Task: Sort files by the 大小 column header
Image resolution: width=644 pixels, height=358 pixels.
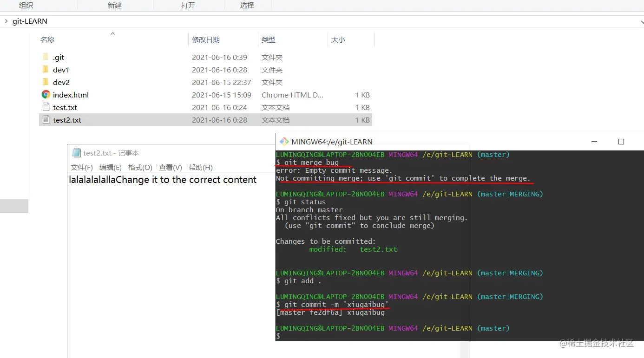Action: pyautogui.click(x=338, y=40)
